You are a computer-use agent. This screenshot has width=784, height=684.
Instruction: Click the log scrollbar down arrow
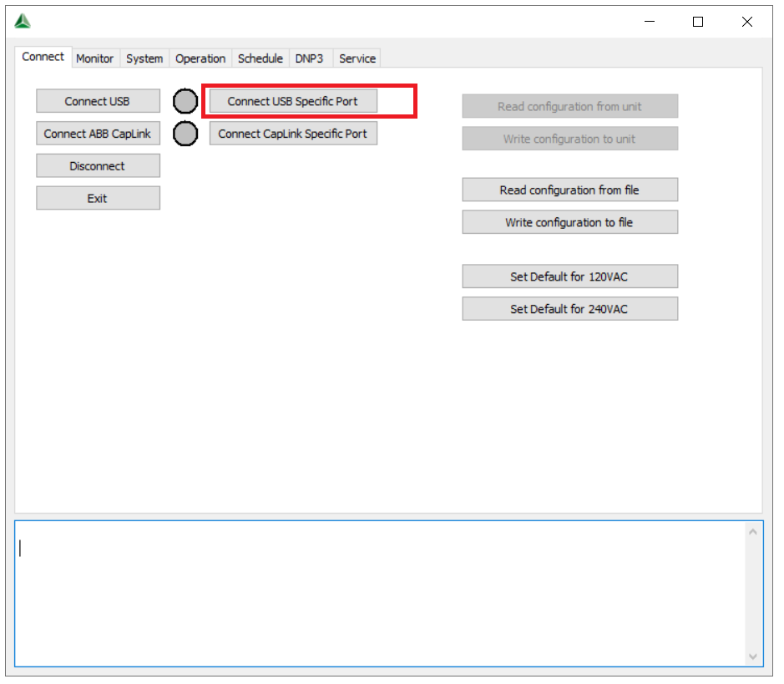[753, 656]
